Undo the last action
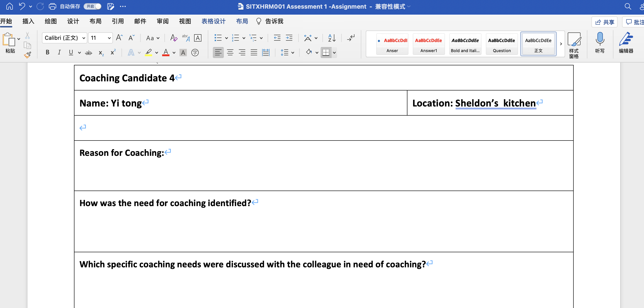The image size is (644, 308). pyautogui.click(x=22, y=6)
